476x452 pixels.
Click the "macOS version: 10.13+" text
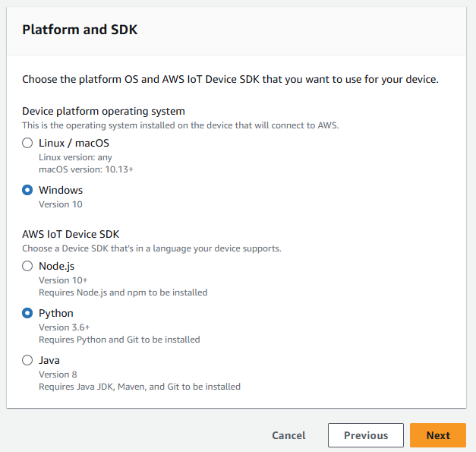point(85,168)
